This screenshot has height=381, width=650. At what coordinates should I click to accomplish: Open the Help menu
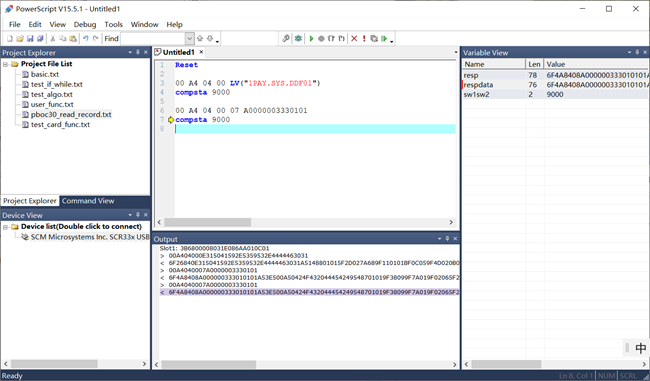[175, 24]
